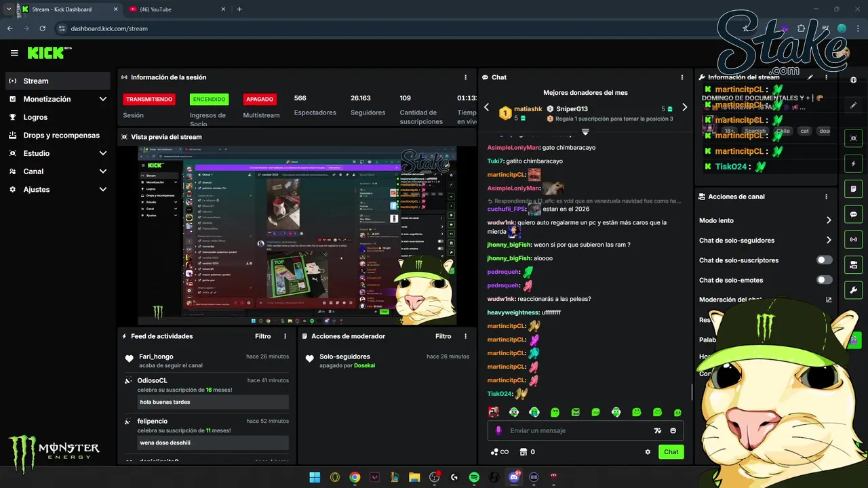Expand the Drops y recompensas sidebar section

58,135
